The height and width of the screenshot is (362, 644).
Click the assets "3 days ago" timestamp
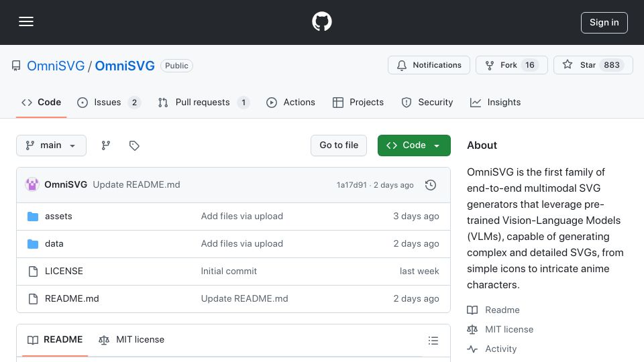coord(416,217)
